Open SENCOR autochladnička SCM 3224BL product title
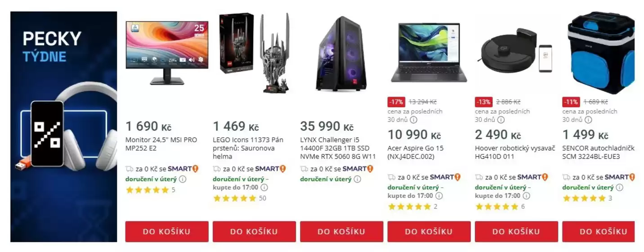Viewport: 644px width, 252px height. pyautogui.click(x=599, y=153)
